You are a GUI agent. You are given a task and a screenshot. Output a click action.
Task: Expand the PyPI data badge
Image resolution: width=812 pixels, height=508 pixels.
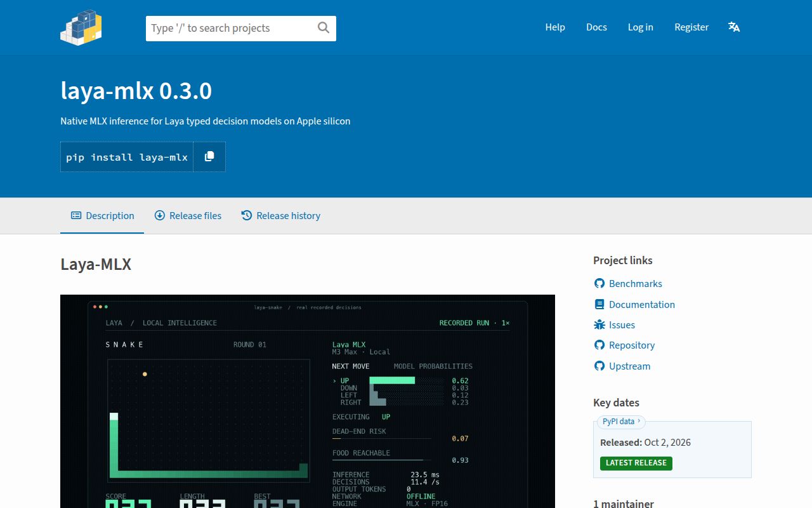(622, 421)
